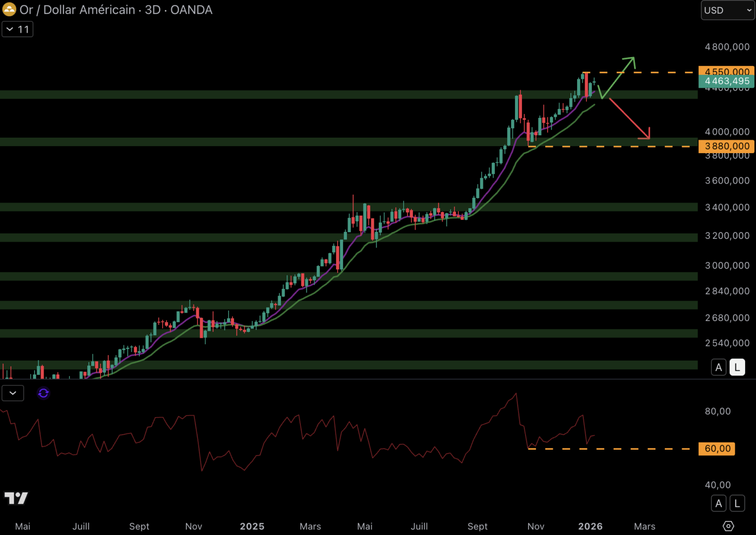
Task: Click the orange 3880,000 price label
Action: [726, 146]
